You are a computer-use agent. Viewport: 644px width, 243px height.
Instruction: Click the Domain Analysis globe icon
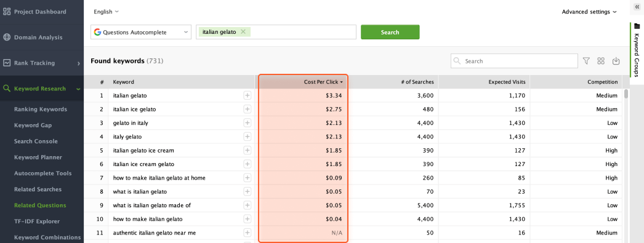pyautogui.click(x=7, y=38)
